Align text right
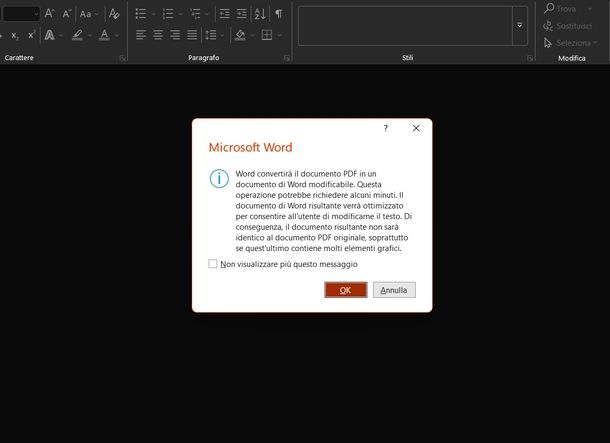The width and height of the screenshot is (610, 443). coord(175,35)
